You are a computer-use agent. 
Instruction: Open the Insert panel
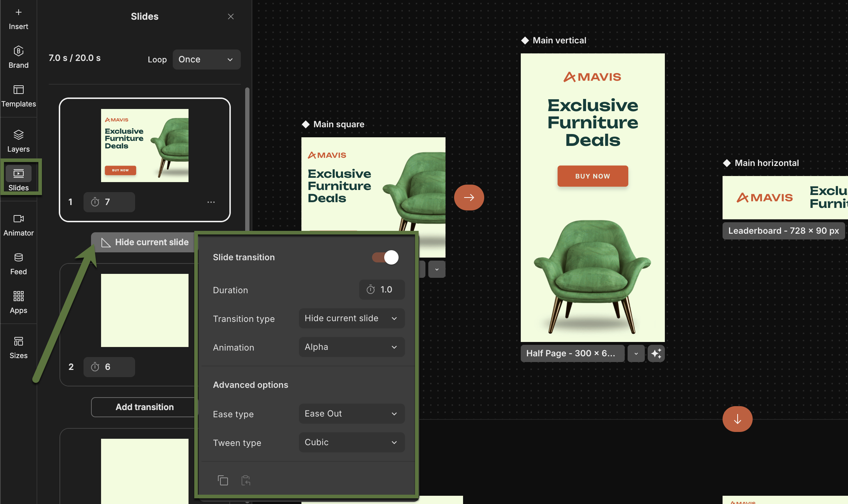pos(18,19)
